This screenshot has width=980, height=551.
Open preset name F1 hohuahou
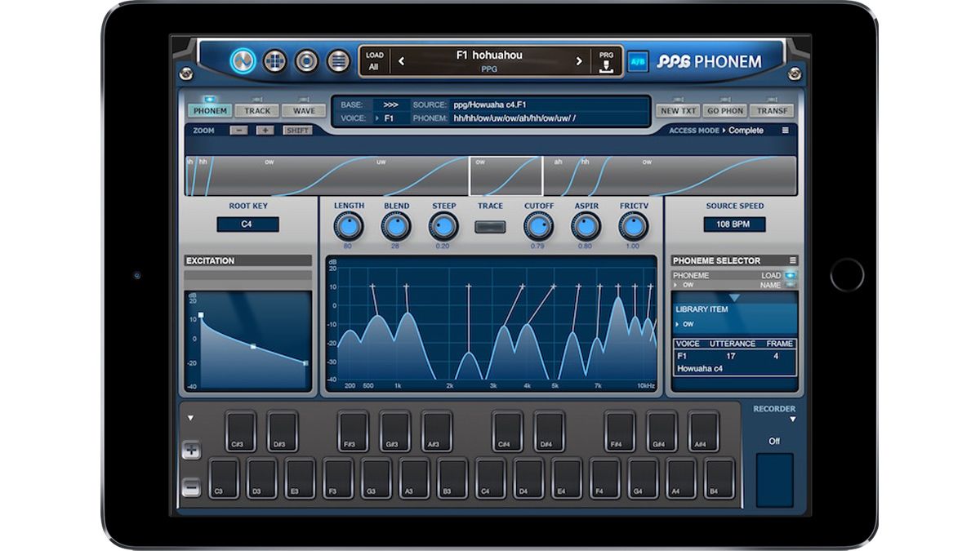coord(488,56)
